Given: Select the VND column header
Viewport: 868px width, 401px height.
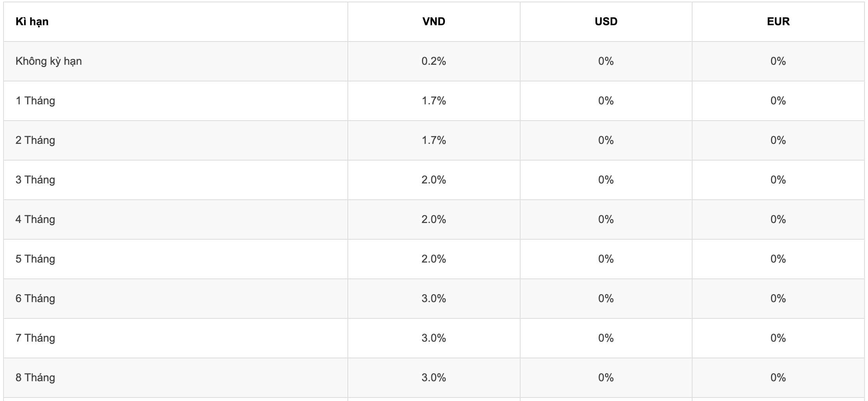Looking at the screenshot, I should tap(434, 22).
